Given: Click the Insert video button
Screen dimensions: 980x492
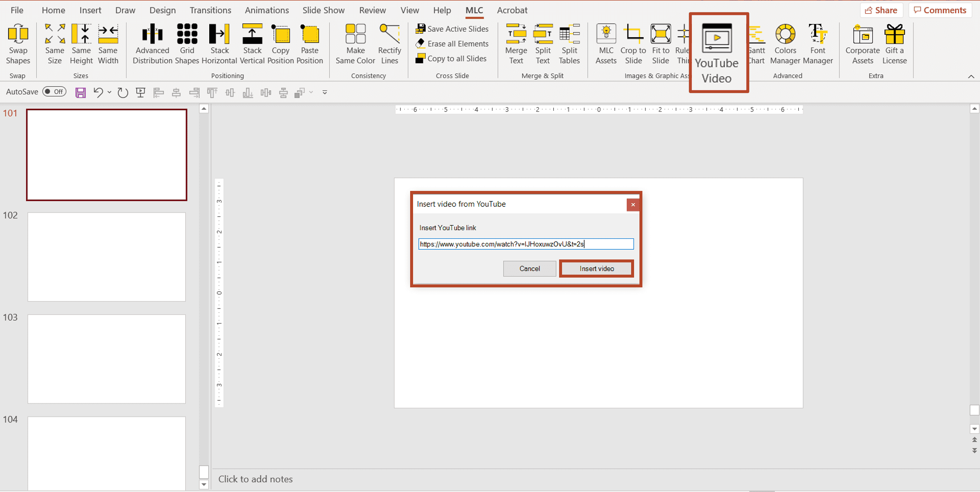Looking at the screenshot, I should pos(596,268).
